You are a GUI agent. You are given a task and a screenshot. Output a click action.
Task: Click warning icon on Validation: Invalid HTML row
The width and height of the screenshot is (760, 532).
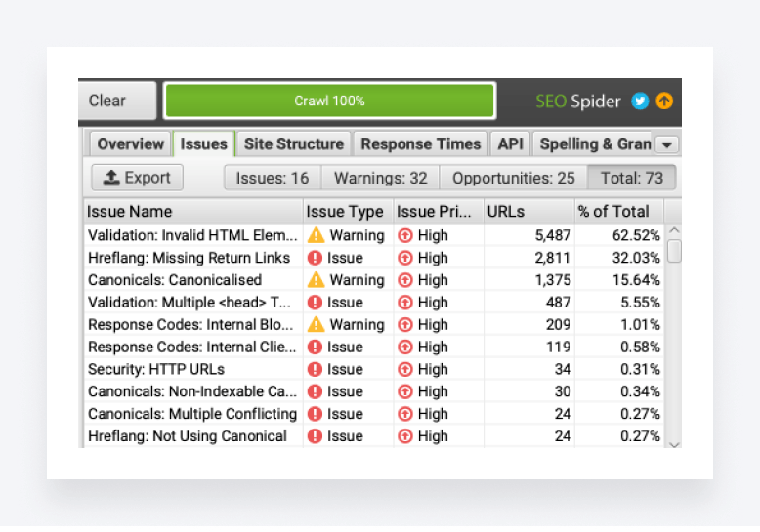pyautogui.click(x=316, y=235)
